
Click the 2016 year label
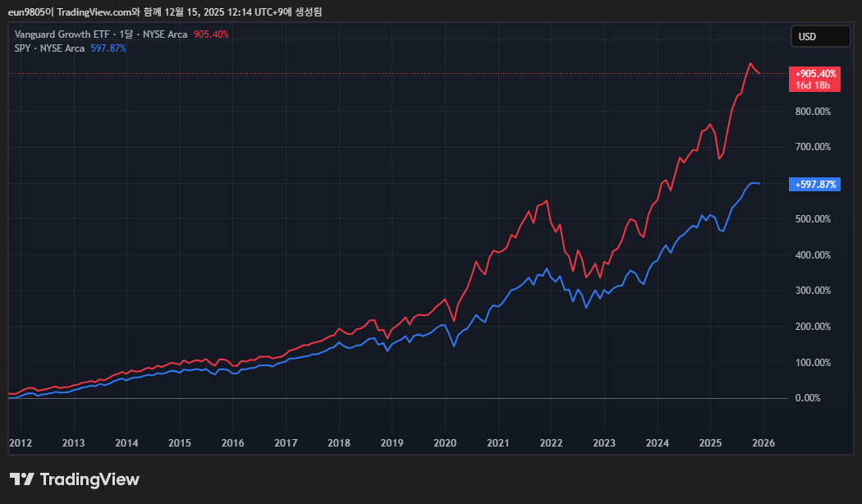coord(232,443)
